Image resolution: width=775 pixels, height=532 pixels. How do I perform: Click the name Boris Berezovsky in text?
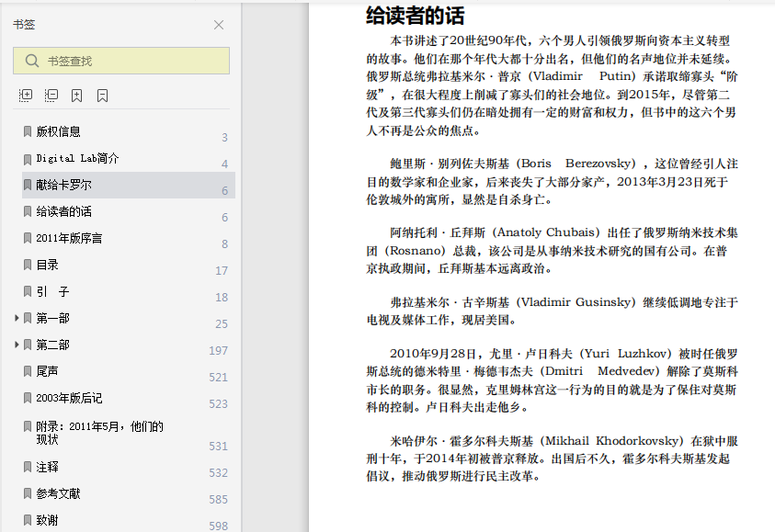coord(578,164)
